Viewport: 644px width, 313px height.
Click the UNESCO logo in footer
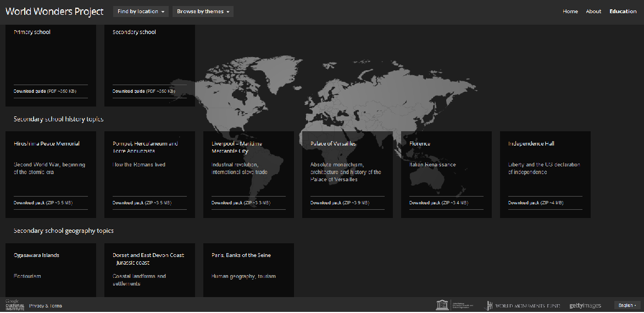[x=454, y=305]
